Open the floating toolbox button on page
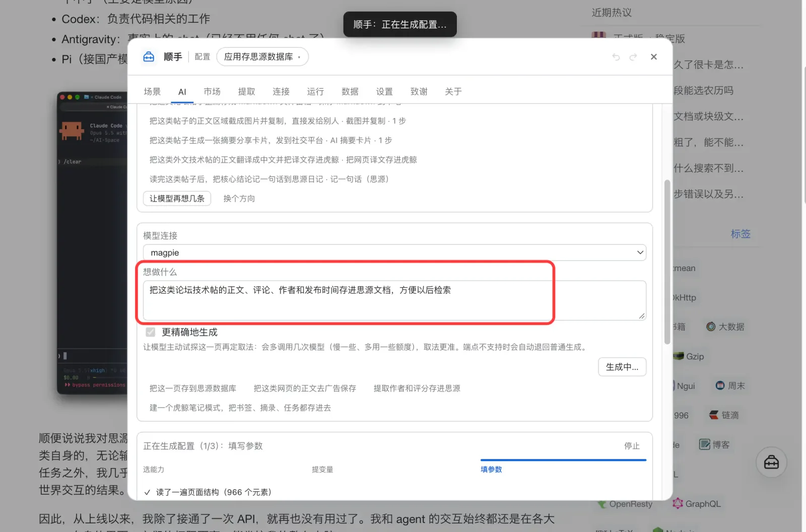The image size is (806, 532). coord(771,462)
